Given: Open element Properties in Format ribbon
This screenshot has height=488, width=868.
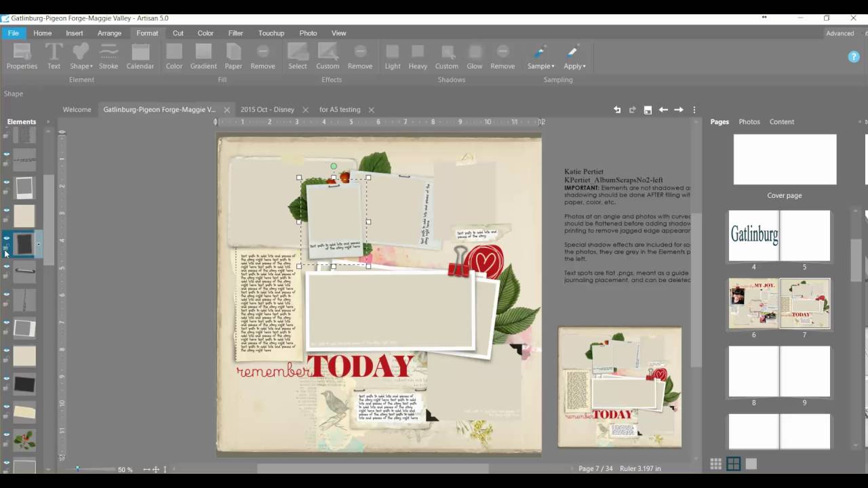Looking at the screenshot, I should point(22,56).
